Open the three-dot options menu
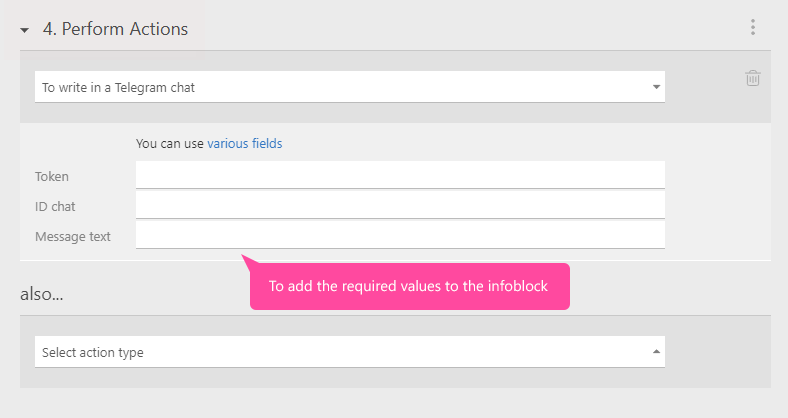Image resolution: width=788 pixels, height=418 pixels. [x=753, y=28]
